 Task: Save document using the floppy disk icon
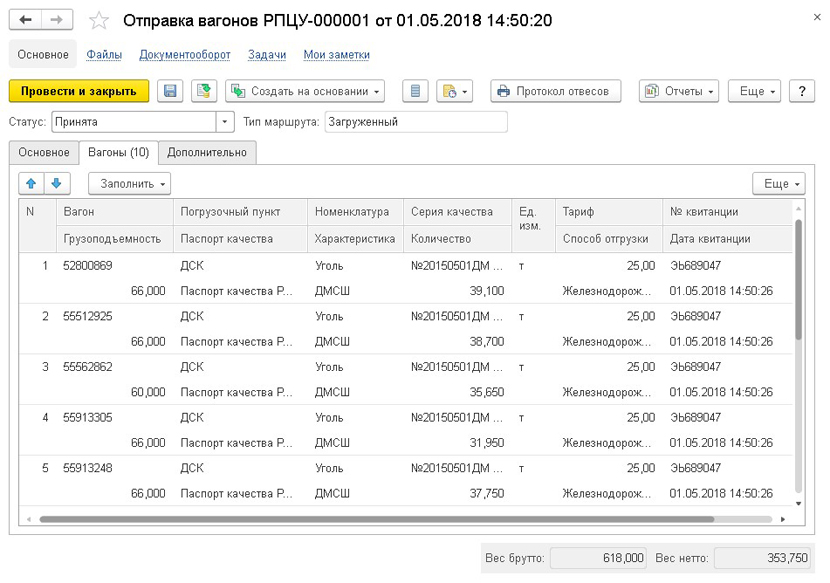pos(170,91)
